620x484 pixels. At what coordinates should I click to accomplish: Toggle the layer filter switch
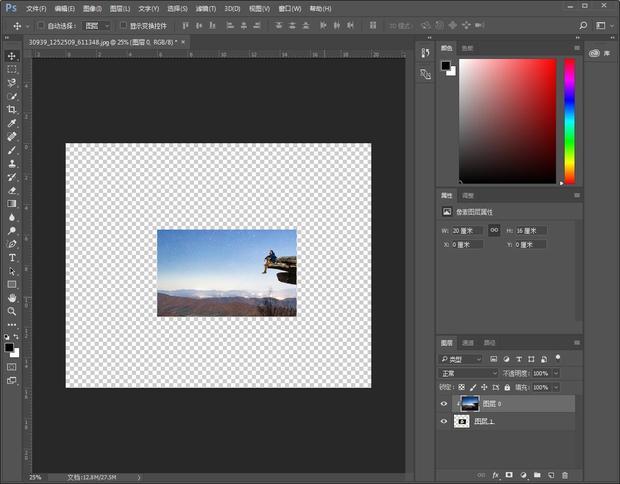(558, 358)
